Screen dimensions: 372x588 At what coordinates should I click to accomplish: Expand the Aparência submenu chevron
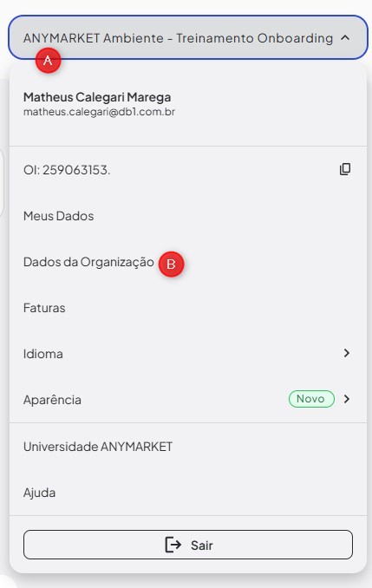[347, 399]
